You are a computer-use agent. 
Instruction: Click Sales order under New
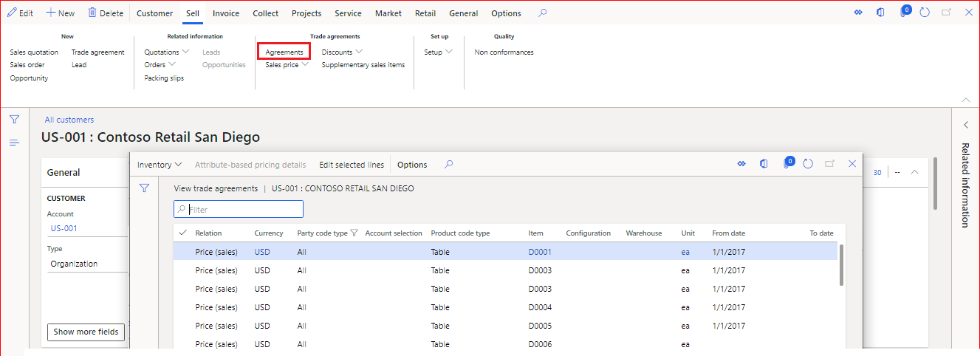click(x=27, y=65)
